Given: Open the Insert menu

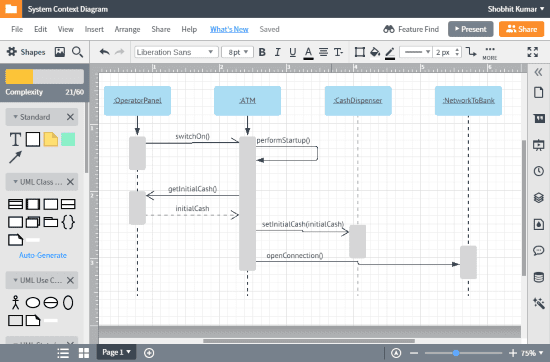Looking at the screenshot, I should (94, 29).
